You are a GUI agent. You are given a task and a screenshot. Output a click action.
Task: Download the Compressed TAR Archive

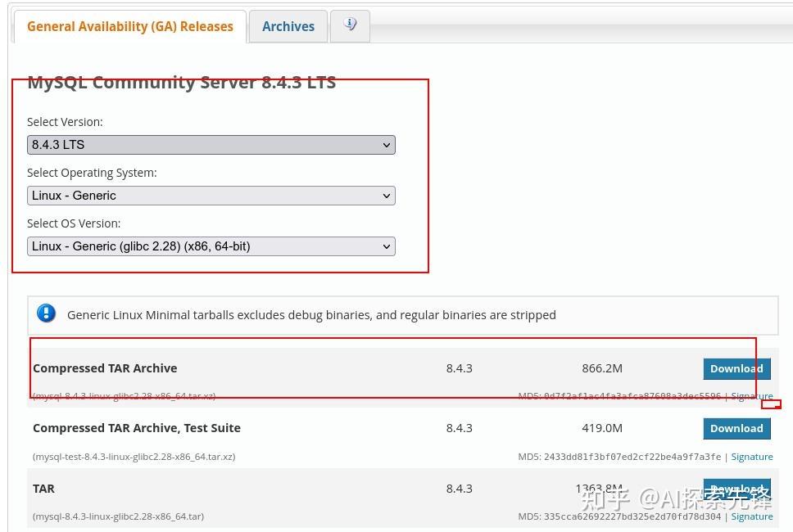(x=736, y=368)
